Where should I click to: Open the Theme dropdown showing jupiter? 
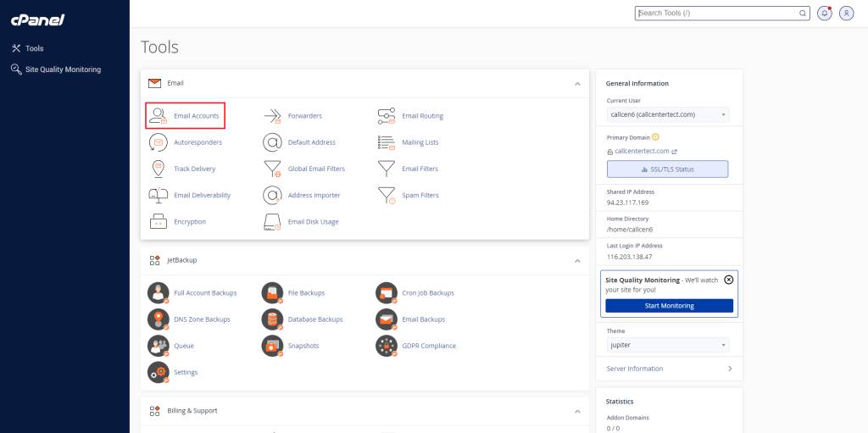tap(668, 345)
